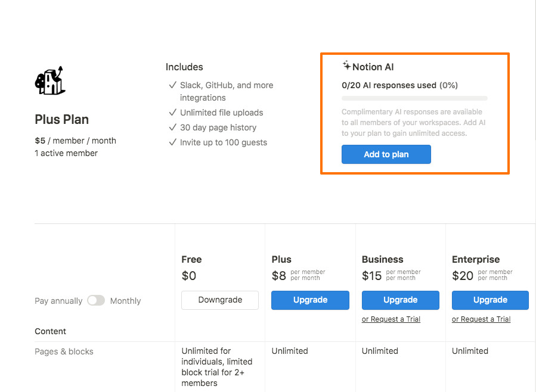The image size is (536, 392).
Task: Click the Plus Plan building illustration icon
Action: [x=50, y=80]
